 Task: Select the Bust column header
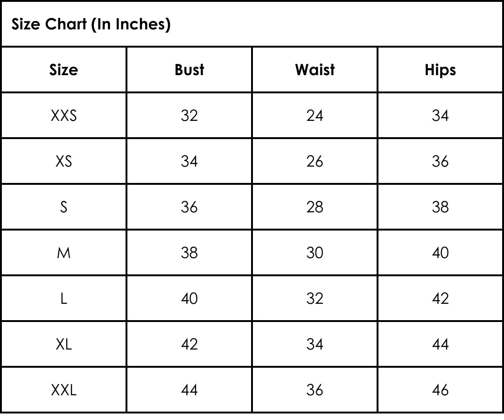click(x=189, y=70)
